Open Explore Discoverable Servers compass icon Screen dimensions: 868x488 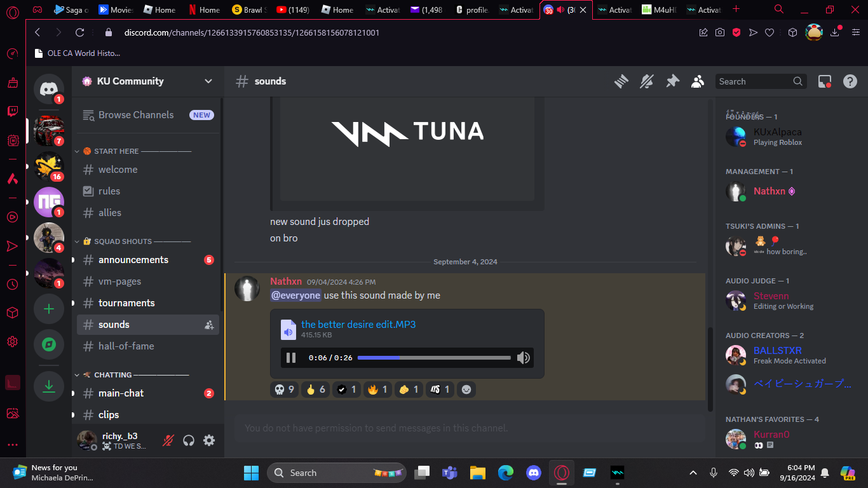click(x=49, y=345)
